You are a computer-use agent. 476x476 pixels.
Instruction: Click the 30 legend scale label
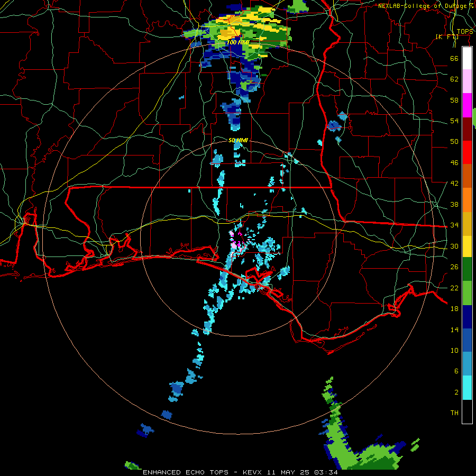tap(454, 246)
